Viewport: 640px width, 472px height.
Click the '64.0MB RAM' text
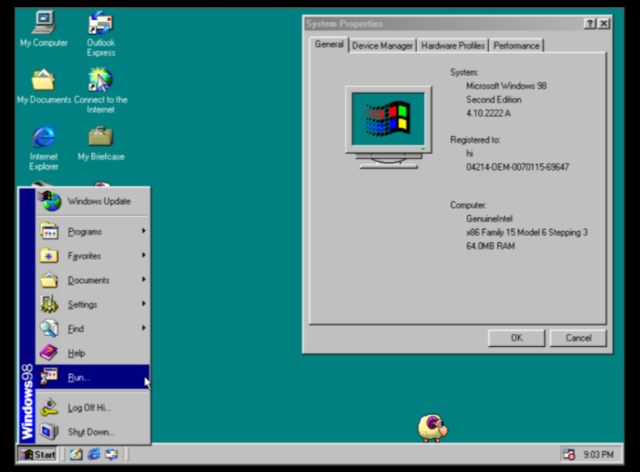click(490, 246)
